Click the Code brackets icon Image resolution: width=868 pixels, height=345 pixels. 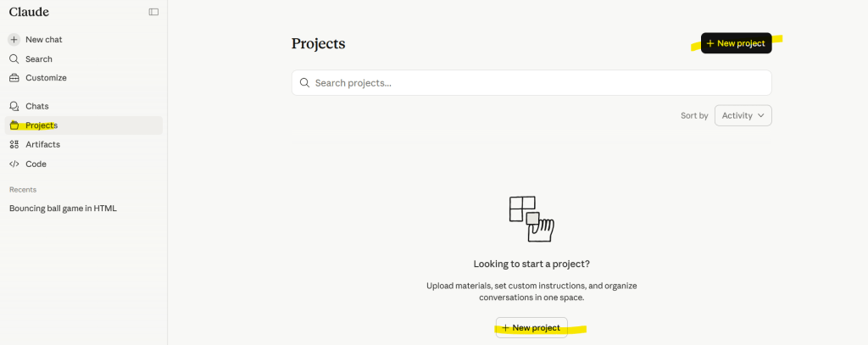pyautogui.click(x=14, y=164)
